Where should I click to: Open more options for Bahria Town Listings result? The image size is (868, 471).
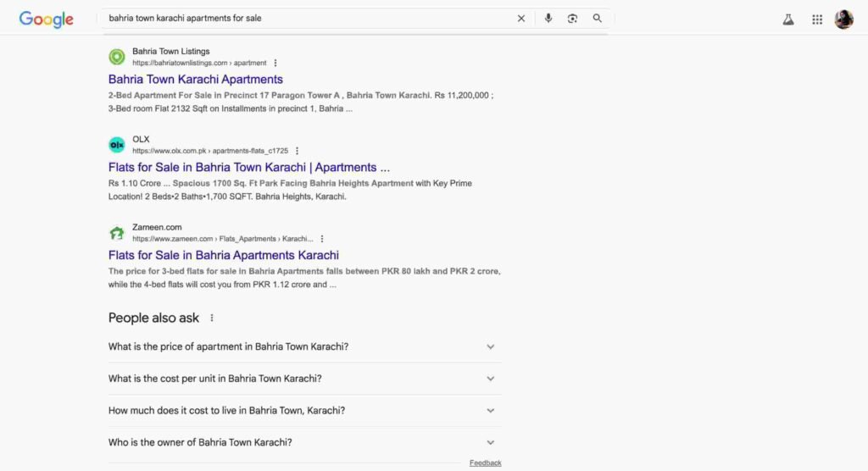pos(275,63)
